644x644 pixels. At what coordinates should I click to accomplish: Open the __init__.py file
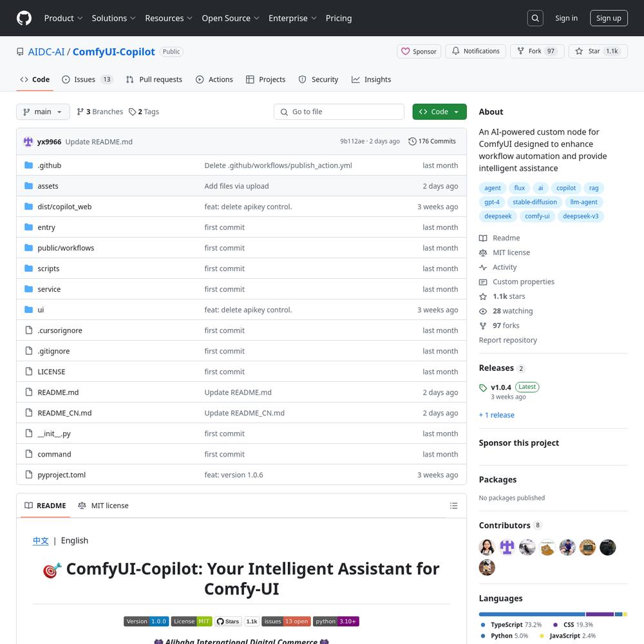(54, 433)
